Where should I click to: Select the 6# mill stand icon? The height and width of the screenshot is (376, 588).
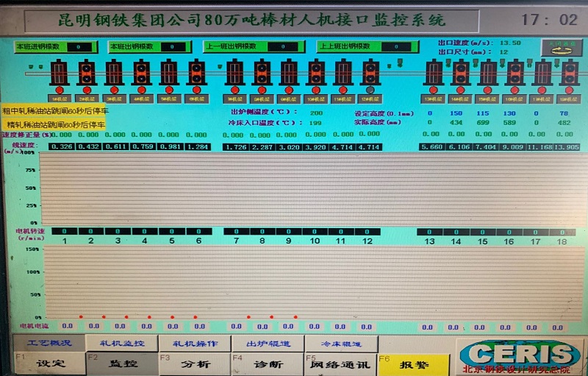pyautogui.click(x=196, y=72)
